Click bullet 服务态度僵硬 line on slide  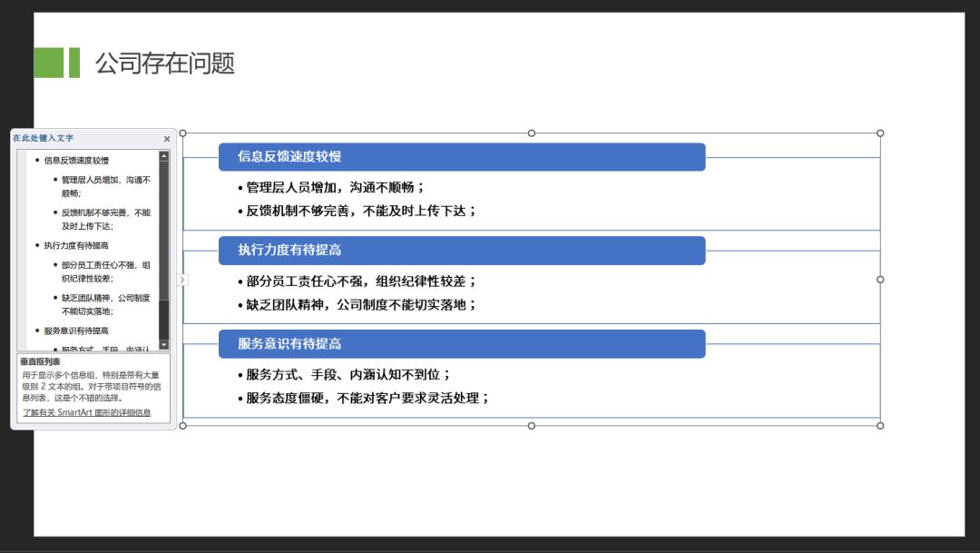click(x=363, y=397)
